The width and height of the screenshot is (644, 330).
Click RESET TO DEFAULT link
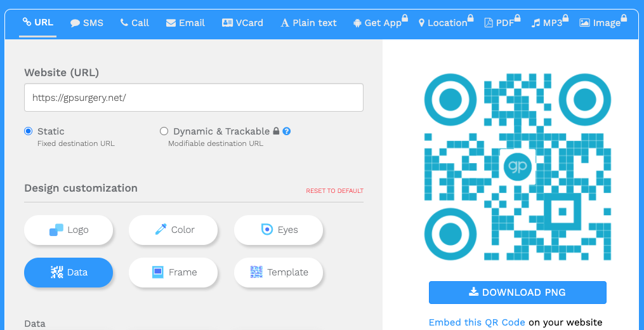(x=334, y=191)
